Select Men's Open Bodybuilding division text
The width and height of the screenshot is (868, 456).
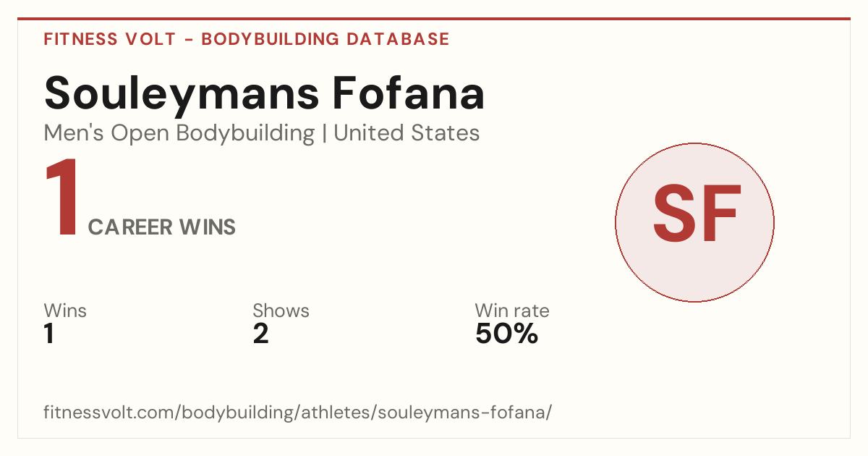coord(179,134)
